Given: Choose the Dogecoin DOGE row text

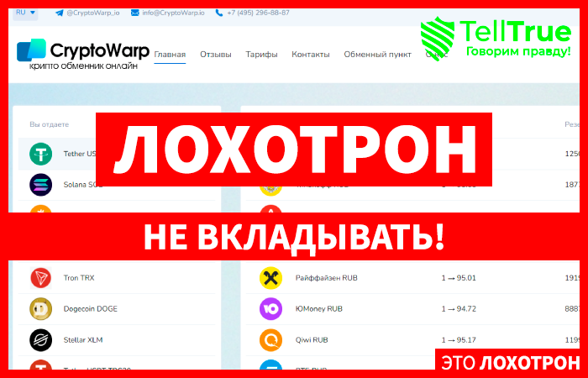Looking at the screenshot, I should tap(91, 309).
